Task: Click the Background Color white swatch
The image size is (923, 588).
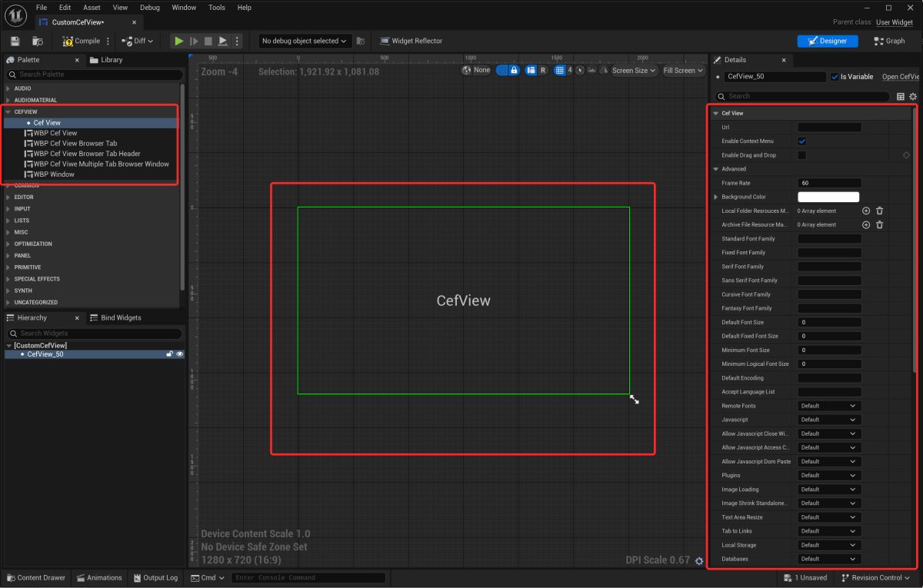Action: click(x=828, y=197)
